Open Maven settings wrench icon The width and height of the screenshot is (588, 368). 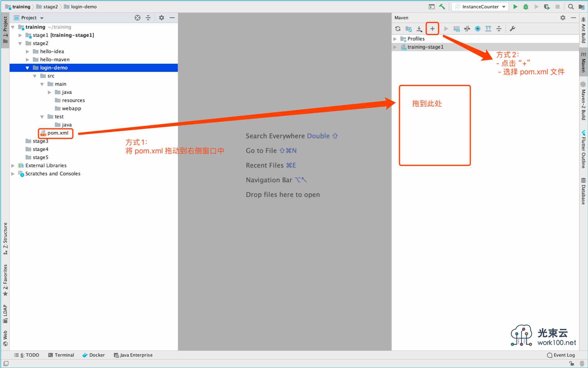tap(513, 29)
